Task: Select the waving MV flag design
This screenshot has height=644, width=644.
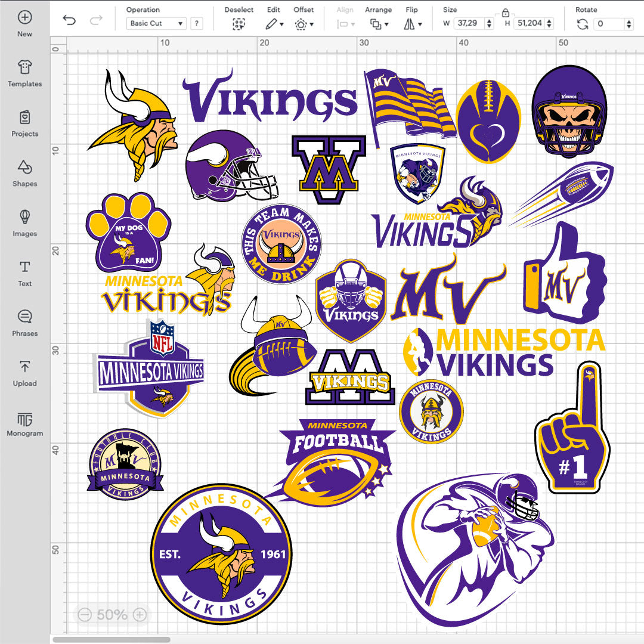Action: pyautogui.click(x=410, y=107)
